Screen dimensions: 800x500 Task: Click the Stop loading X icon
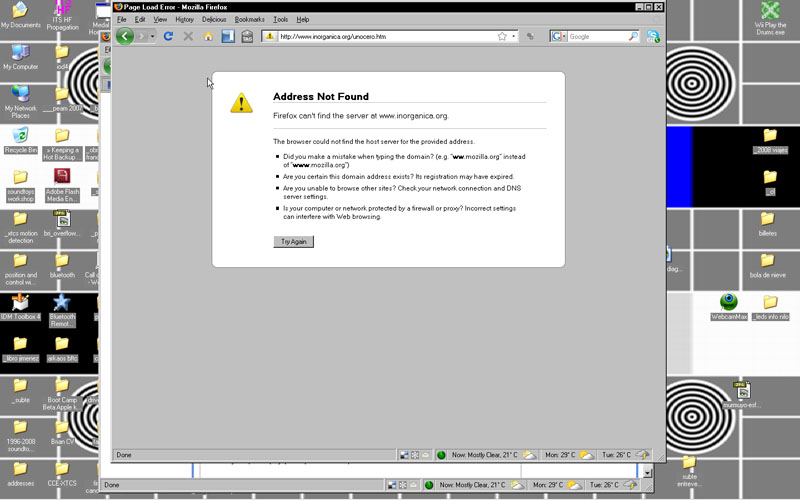pyautogui.click(x=188, y=36)
